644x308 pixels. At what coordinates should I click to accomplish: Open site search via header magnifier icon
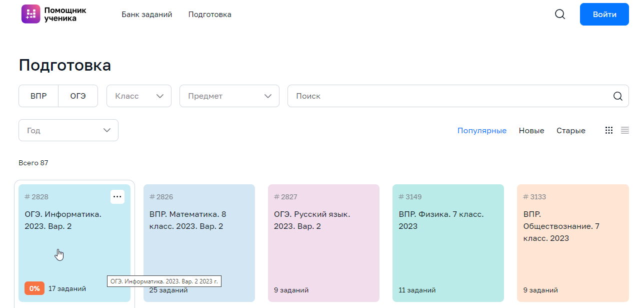coord(560,15)
